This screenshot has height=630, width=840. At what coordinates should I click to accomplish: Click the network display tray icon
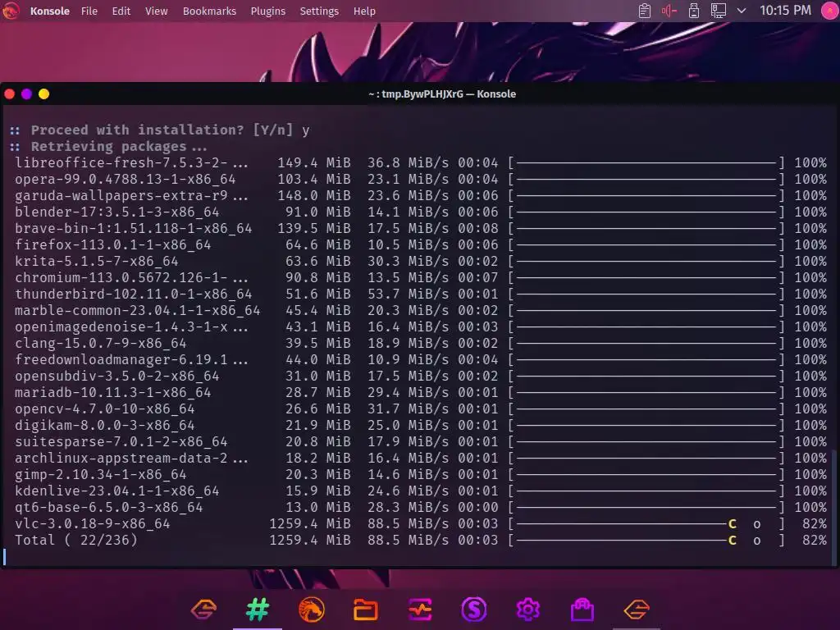coord(719,11)
